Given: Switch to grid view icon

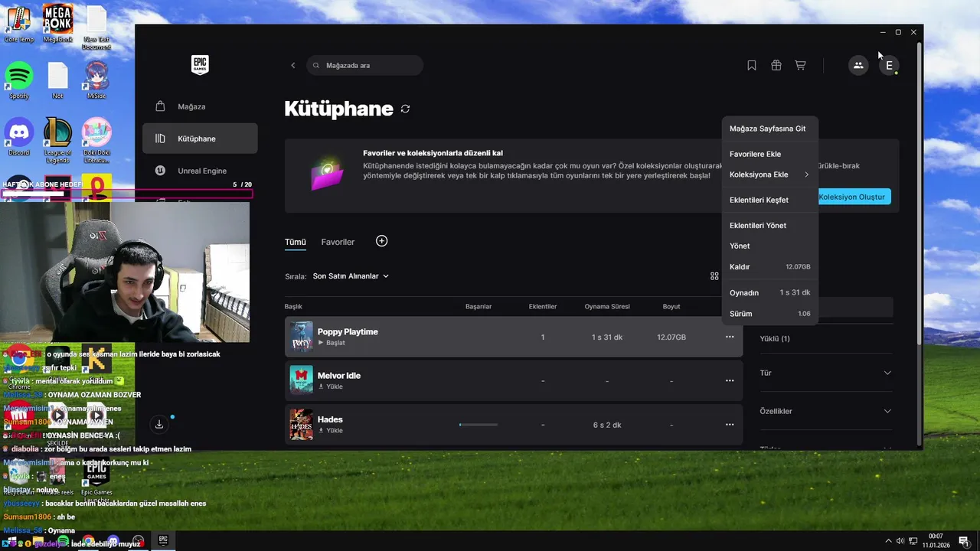Looking at the screenshot, I should [714, 276].
